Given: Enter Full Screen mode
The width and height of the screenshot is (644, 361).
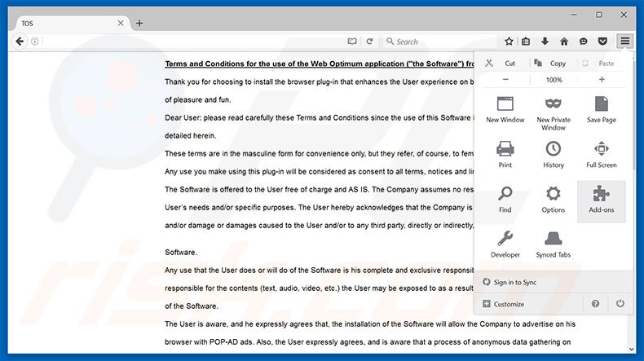Looking at the screenshot, I should [602, 154].
